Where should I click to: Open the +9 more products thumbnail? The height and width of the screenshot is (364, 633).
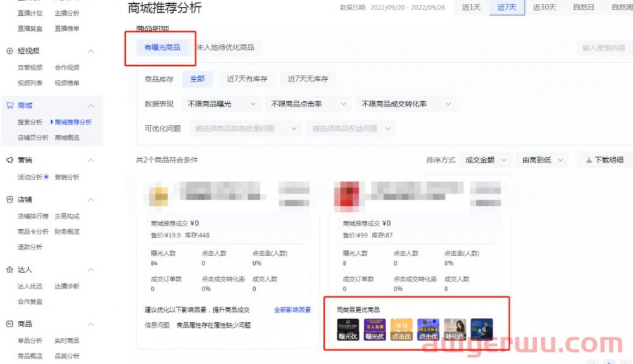pos(482,329)
